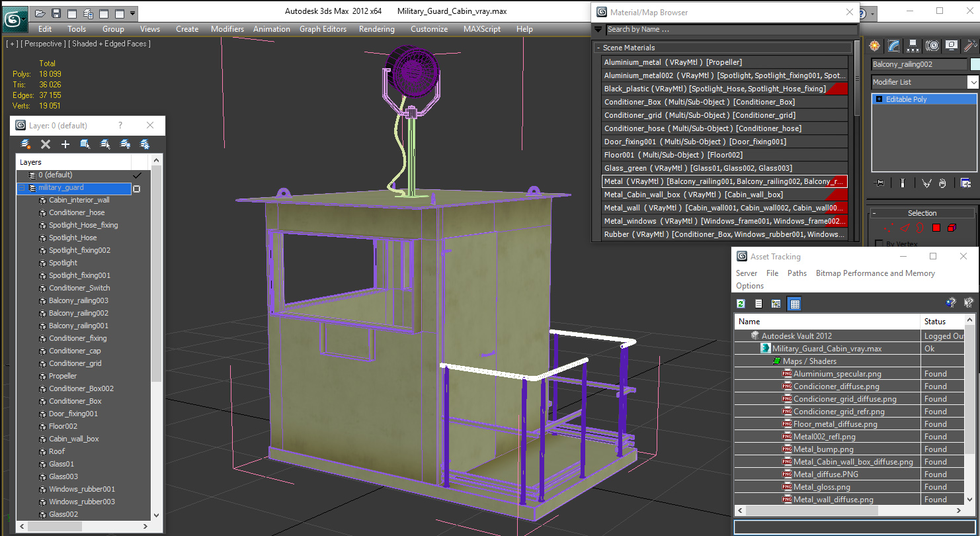
Task: Select Element sub-object level icon
Action: (952, 228)
